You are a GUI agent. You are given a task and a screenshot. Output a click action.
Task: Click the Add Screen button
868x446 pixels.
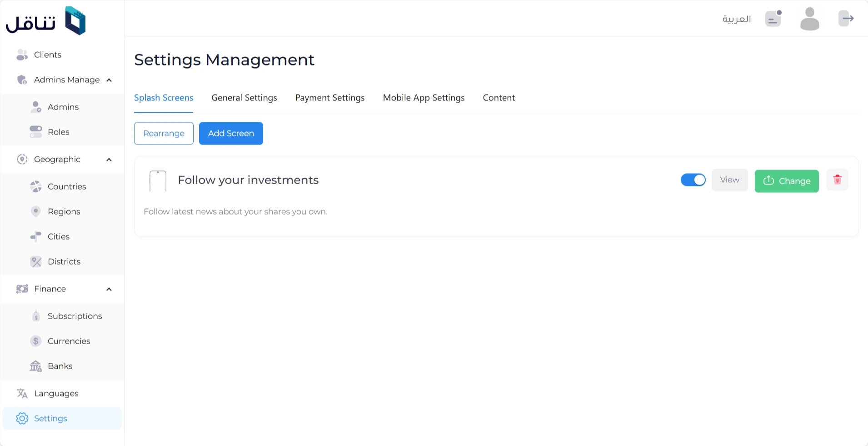tap(231, 133)
